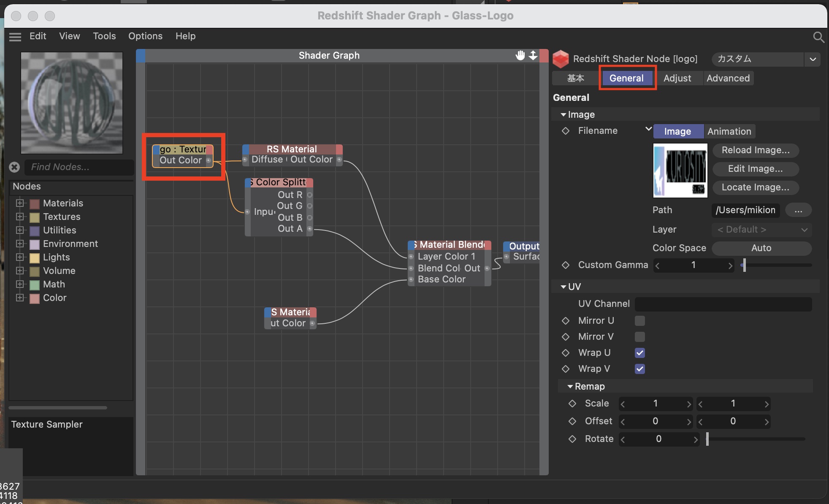Enable the Mirror U checkbox
Viewport: 829px width, 504px height.
point(639,321)
